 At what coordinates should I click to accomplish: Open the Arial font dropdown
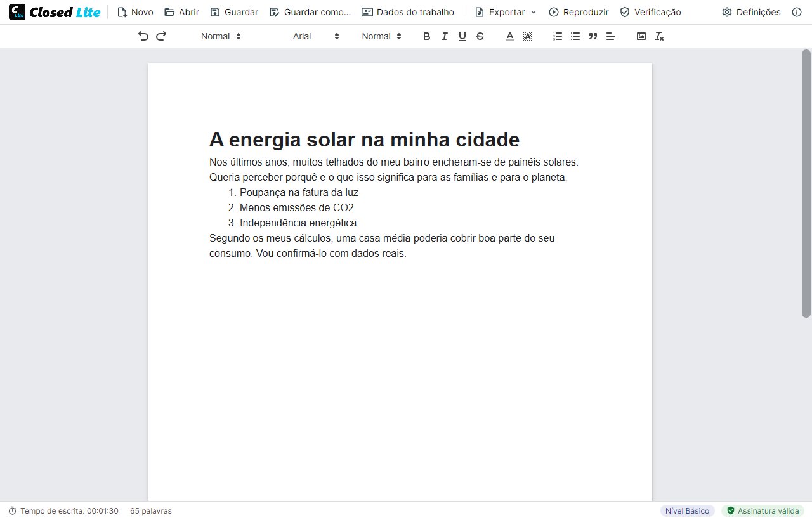pos(316,36)
